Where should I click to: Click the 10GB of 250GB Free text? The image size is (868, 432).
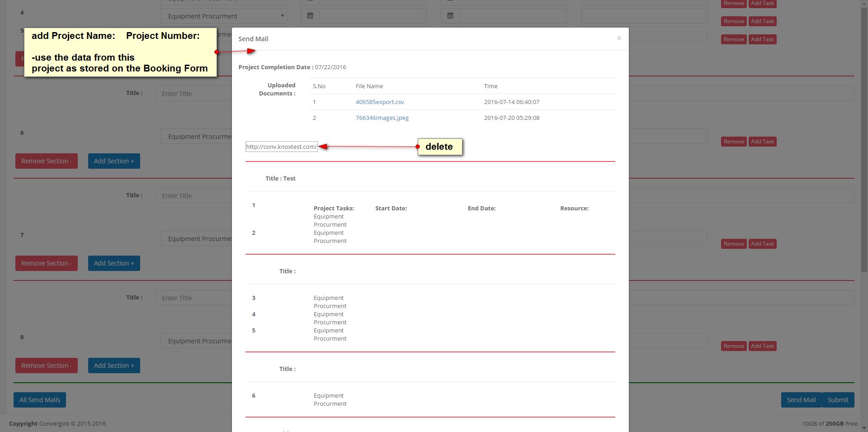coord(830,423)
